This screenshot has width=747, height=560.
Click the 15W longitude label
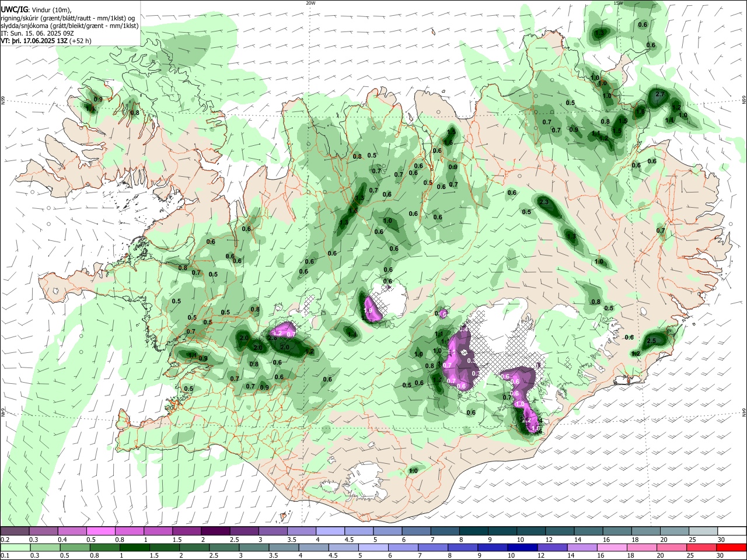pos(618,3)
